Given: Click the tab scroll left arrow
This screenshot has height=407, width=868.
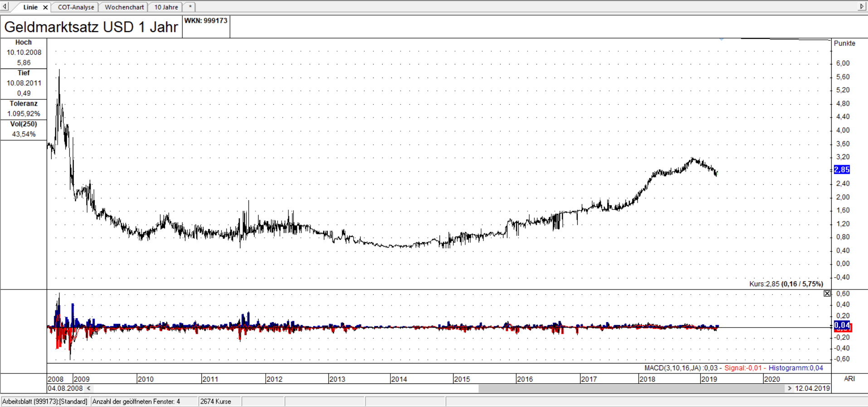Looking at the screenshot, I should click(5, 6).
